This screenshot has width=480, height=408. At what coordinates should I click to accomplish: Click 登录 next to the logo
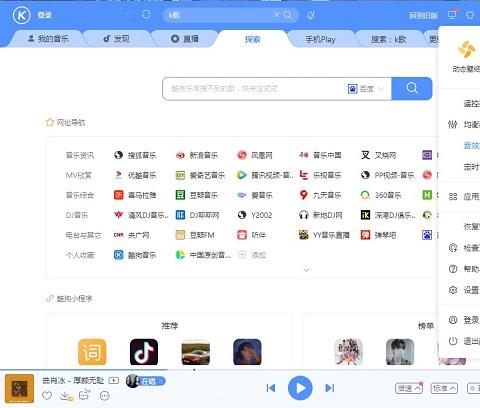(x=45, y=15)
